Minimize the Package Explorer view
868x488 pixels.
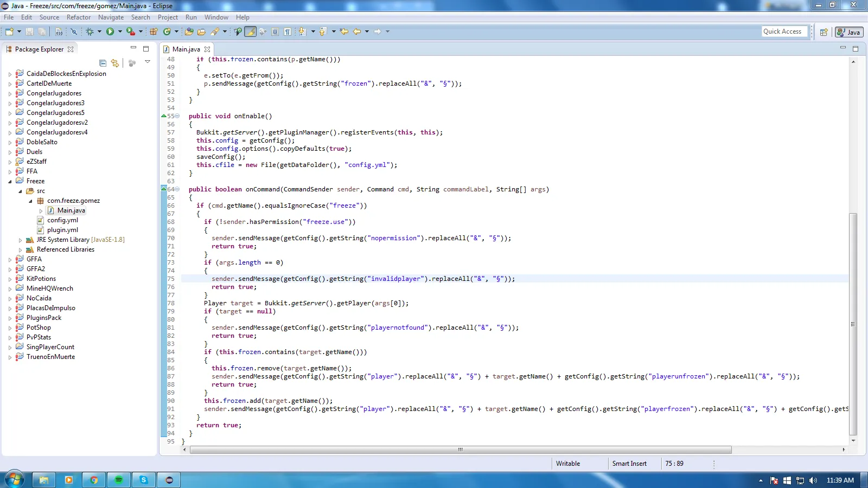point(133,48)
